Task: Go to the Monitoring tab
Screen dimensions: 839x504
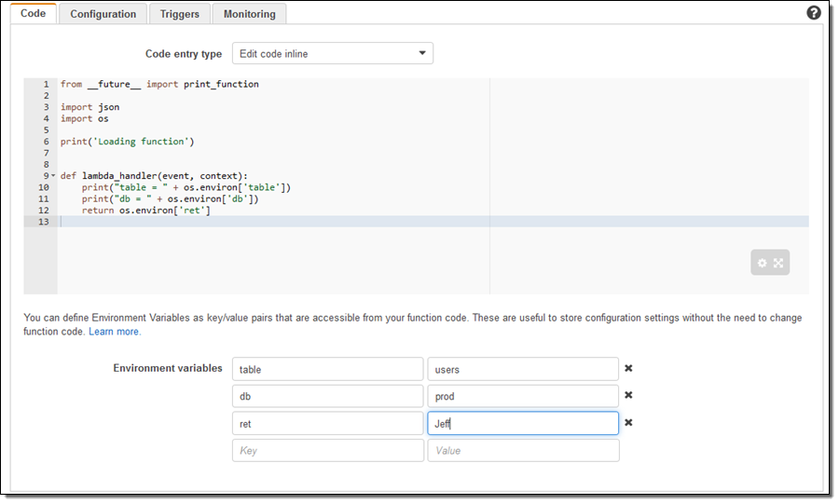Action: [x=249, y=14]
